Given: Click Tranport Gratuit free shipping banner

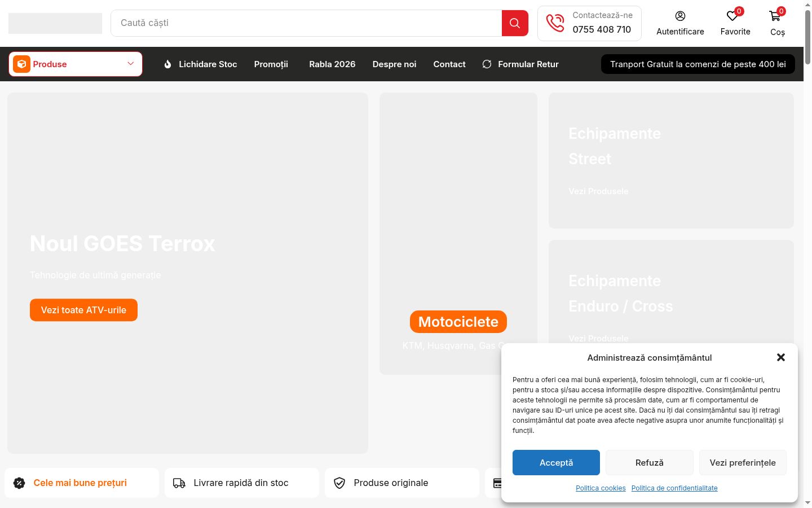Looking at the screenshot, I should (x=698, y=64).
